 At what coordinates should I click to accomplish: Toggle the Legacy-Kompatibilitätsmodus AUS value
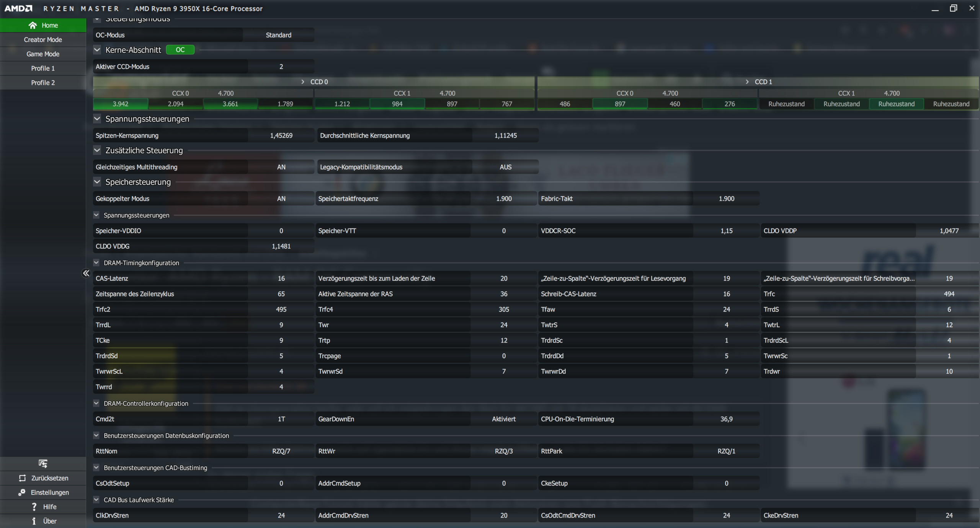tap(505, 167)
